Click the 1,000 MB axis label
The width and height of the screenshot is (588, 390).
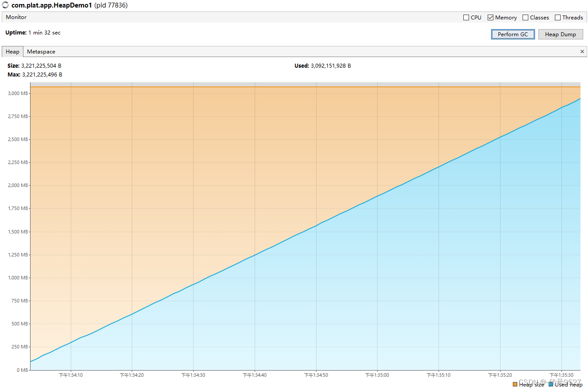click(x=18, y=278)
